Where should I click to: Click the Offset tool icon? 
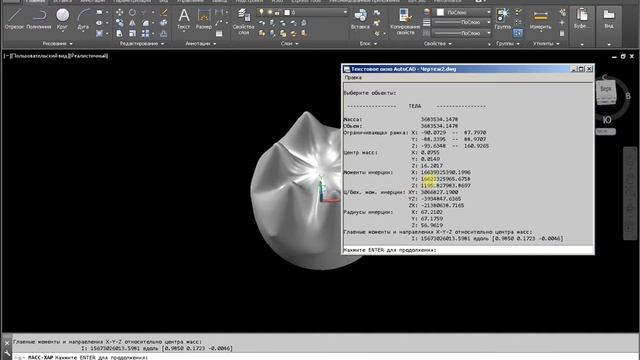[x=164, y=34]
